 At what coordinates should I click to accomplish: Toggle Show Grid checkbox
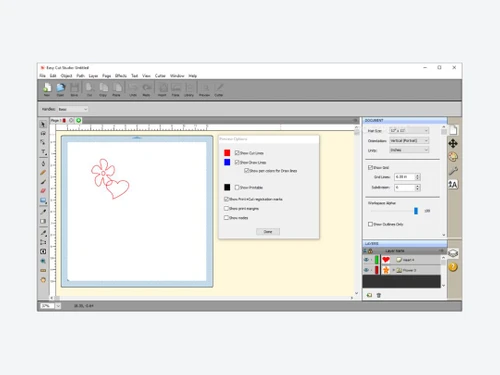[x=370, y=167]
